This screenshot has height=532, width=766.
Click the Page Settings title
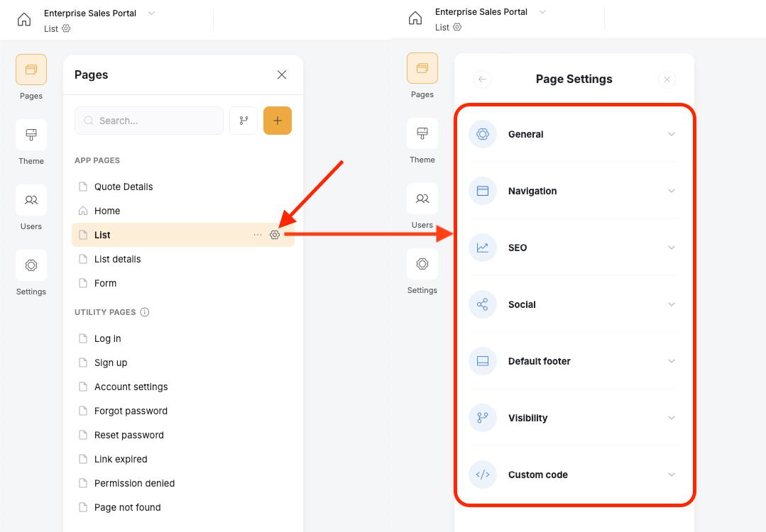coord(574,79)
